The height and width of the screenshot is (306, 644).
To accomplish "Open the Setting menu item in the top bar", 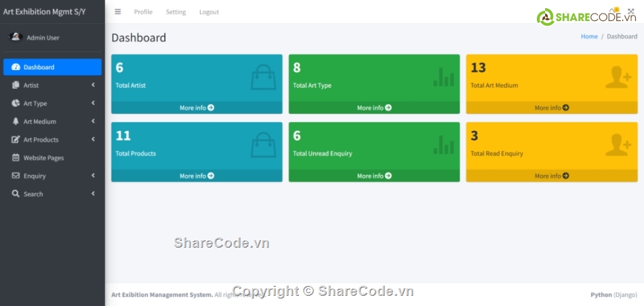I will click(176, 12).
